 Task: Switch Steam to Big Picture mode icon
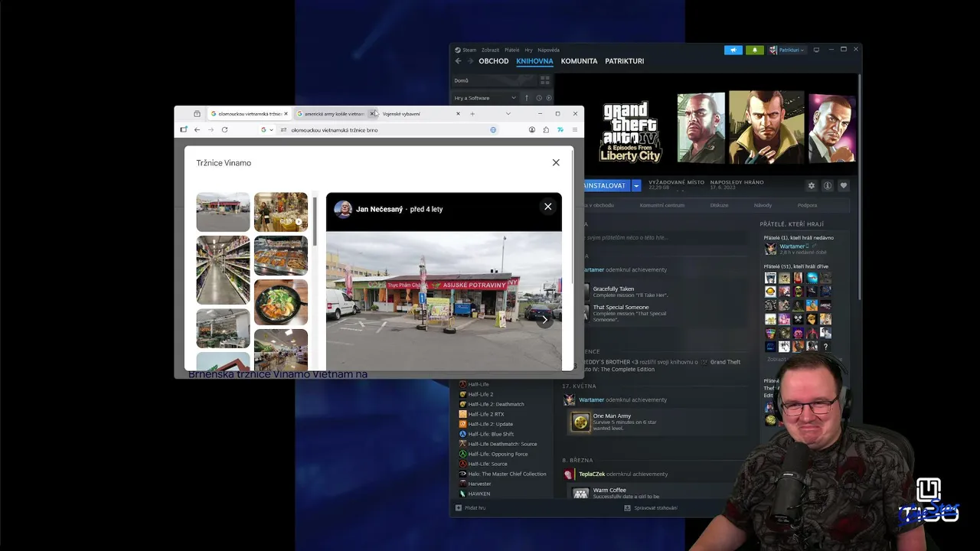816,50
